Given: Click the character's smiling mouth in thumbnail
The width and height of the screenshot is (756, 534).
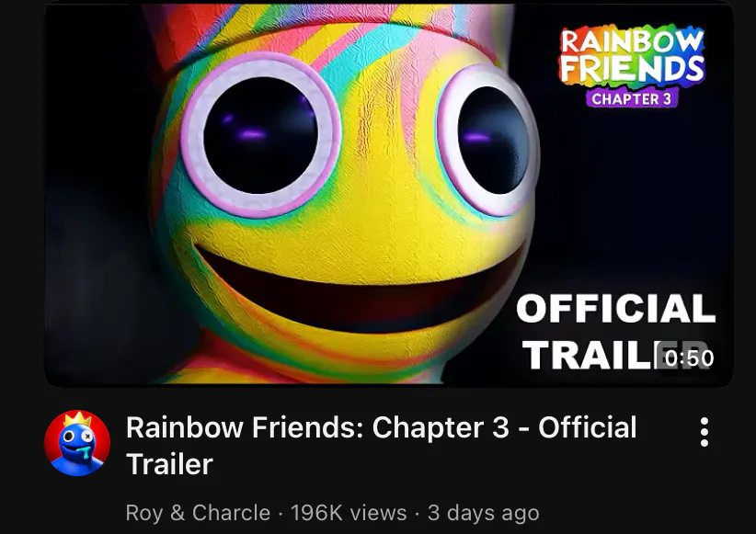Looking at the screenshot, I should pyautogui.click(x=360, y=289).
